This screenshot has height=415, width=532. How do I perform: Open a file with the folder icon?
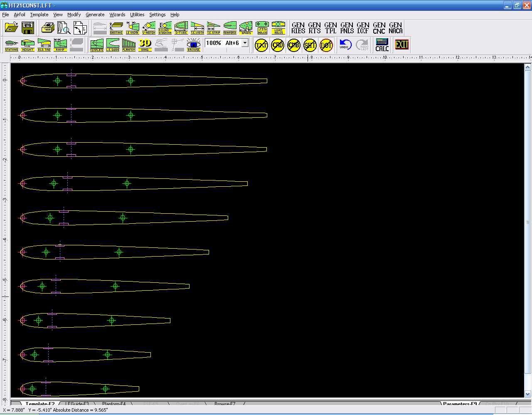(x=12, y=28)
